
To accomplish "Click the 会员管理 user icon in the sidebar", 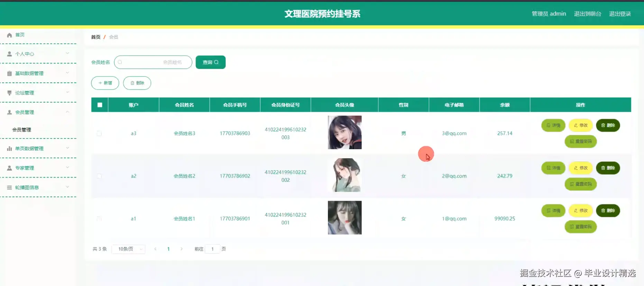I will 9,112.
